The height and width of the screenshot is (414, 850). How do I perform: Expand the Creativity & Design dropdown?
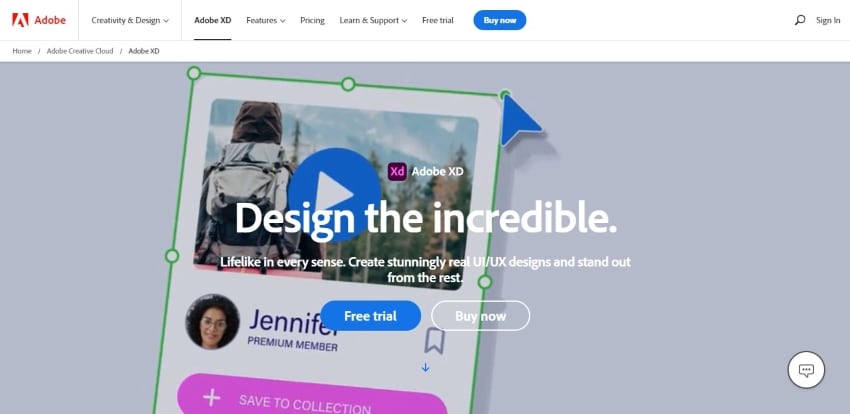click(x=130, y=20)
